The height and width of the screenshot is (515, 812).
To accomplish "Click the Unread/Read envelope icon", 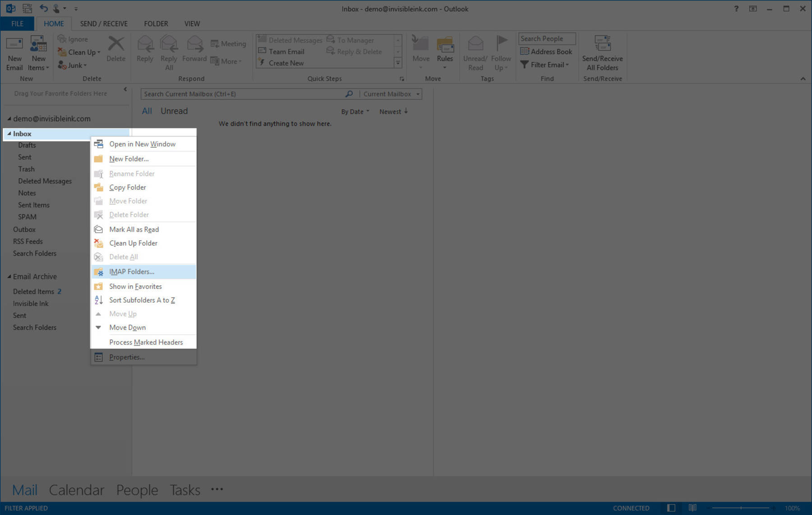I will pyautogui.click(x=475, y=44).
